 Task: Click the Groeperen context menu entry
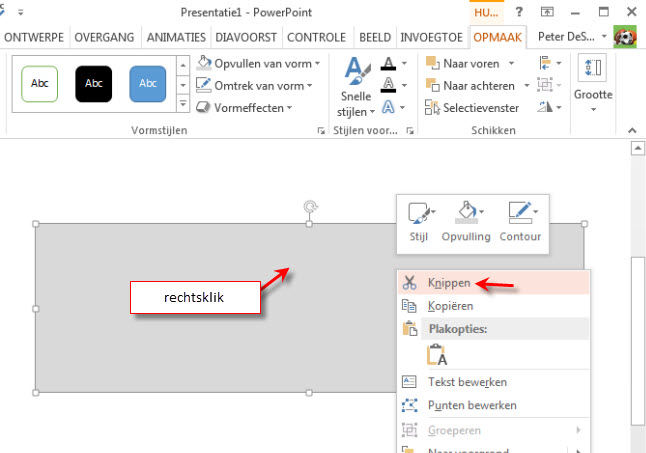494,430
